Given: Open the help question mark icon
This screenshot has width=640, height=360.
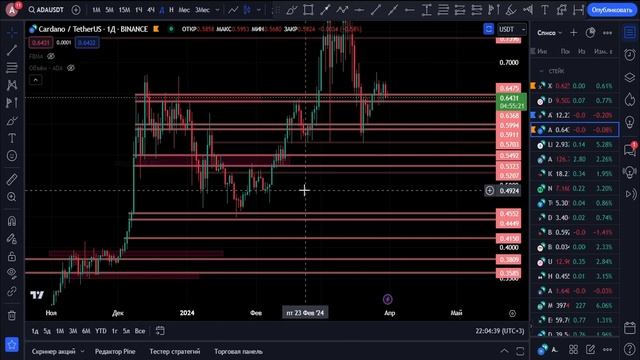Looking at the screenshot, I should click(630, 349).
